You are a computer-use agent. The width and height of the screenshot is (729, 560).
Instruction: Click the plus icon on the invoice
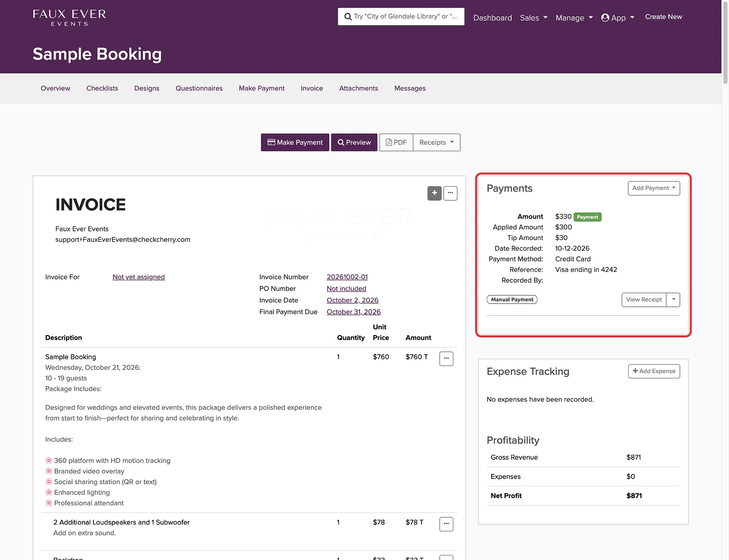coord(434,193)
